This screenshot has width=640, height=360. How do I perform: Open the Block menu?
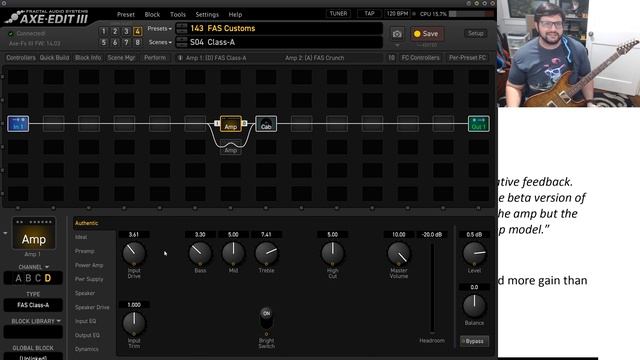[152, 14]
